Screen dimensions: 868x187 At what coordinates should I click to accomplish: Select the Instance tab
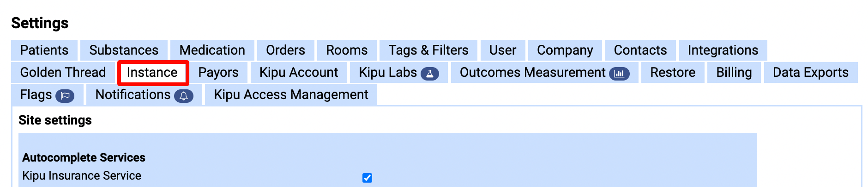[152, 72]
